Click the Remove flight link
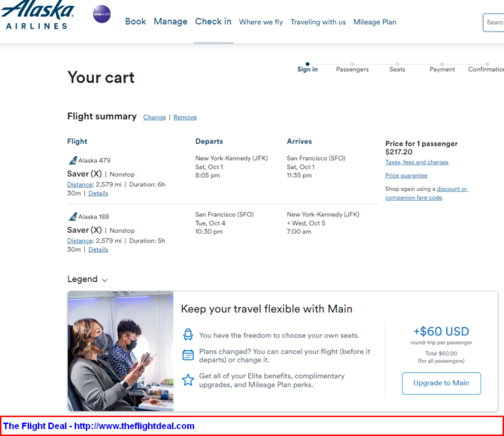 (x=185, y=117)
